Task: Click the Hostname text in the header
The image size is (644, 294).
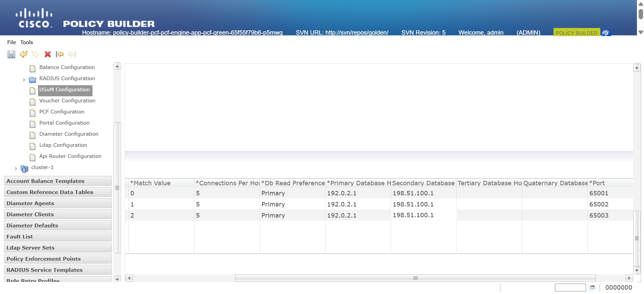Action: (x=182, y=33)
